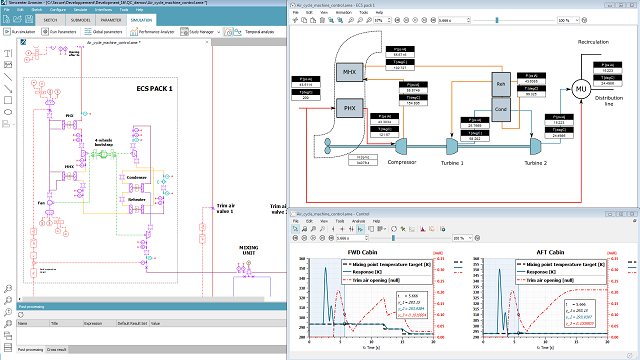The height and width of the screenshot is (360, 640).
Task: Switch to Cross result tab
Action: 56,349
